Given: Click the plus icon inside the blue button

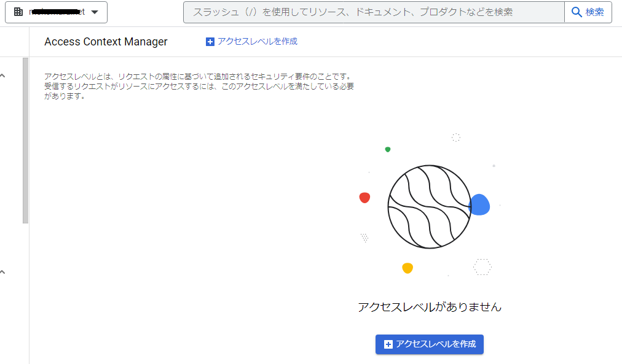Looking at the screenshot, I should (388, 344).
